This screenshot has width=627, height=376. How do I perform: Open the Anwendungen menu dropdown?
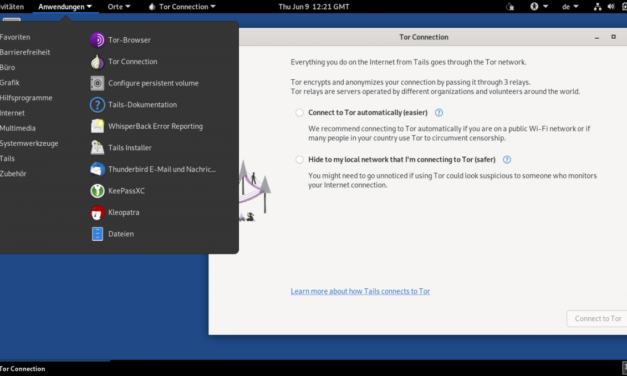point(65,7)
